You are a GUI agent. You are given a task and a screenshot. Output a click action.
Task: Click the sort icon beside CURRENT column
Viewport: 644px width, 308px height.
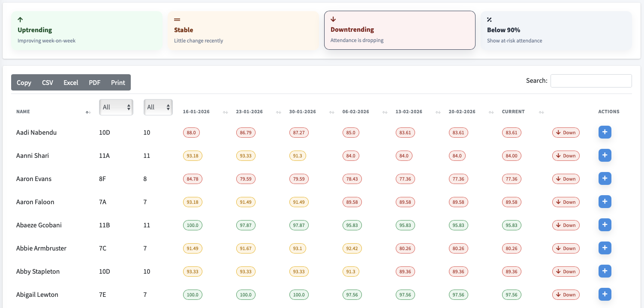[542, 112]
